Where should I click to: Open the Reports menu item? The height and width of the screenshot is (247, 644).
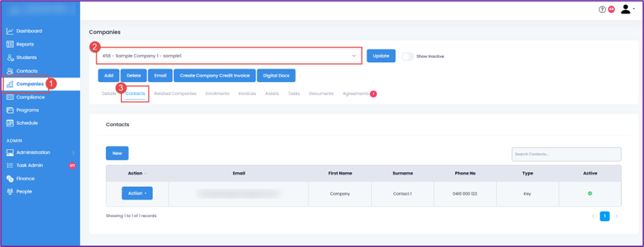[25, 44]
